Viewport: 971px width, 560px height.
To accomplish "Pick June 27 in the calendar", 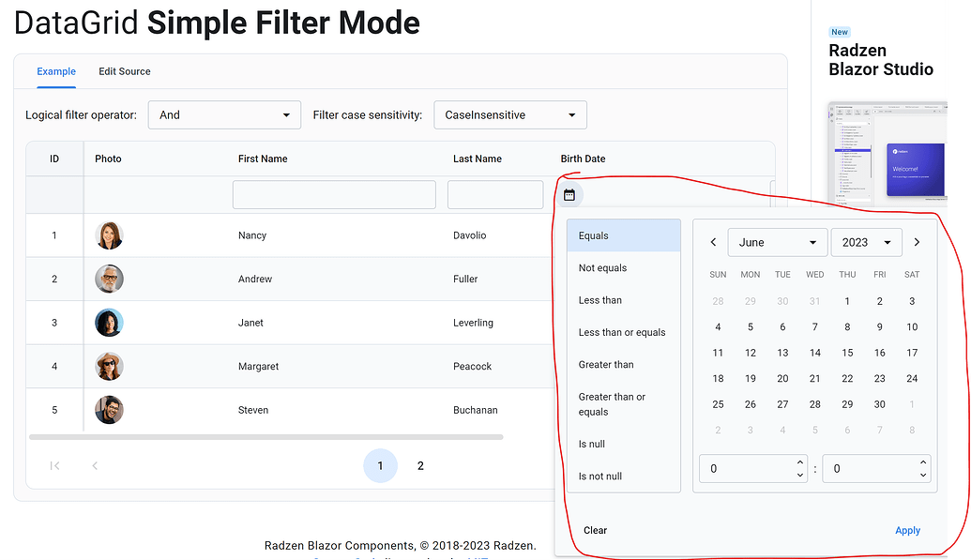I will [782, 404].
